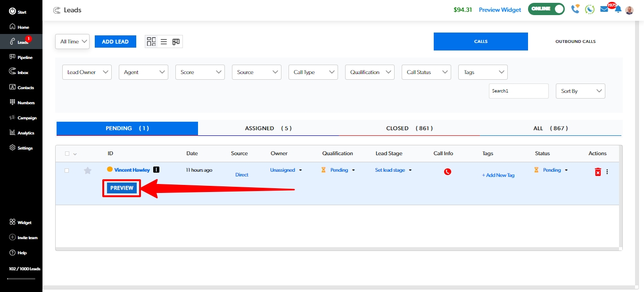
Task: Open the Sort By dropdown
Action: coord(580,91)
